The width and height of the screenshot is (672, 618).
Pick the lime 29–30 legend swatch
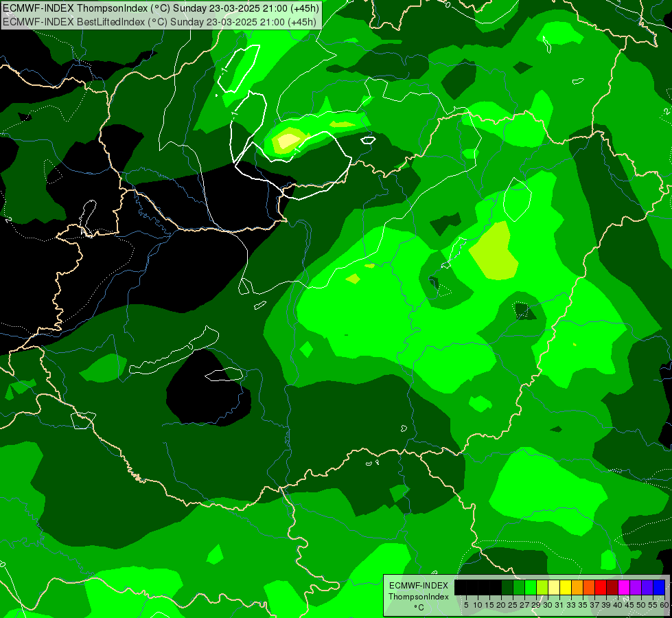click(x=542, y=587)
